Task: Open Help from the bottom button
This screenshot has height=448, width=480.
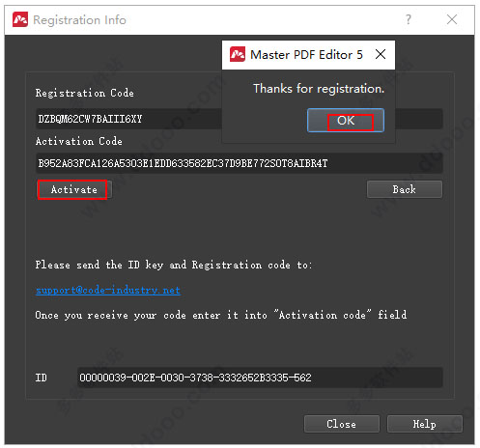Action: pyautogui.click(x=425, y=424)
